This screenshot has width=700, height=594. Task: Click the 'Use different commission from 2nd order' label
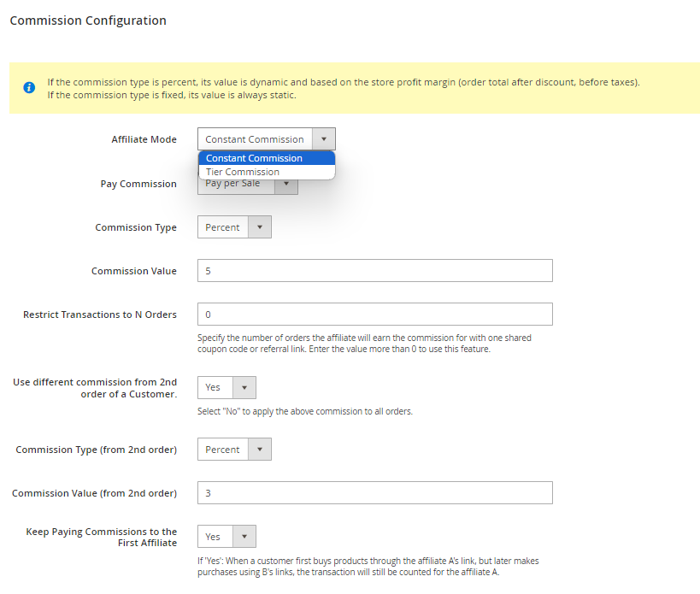pyautogui.click(x=95, y=388)
